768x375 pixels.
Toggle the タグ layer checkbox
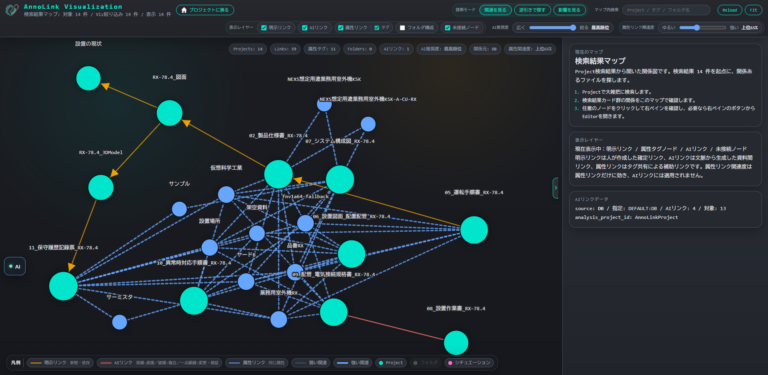[377, 28]
